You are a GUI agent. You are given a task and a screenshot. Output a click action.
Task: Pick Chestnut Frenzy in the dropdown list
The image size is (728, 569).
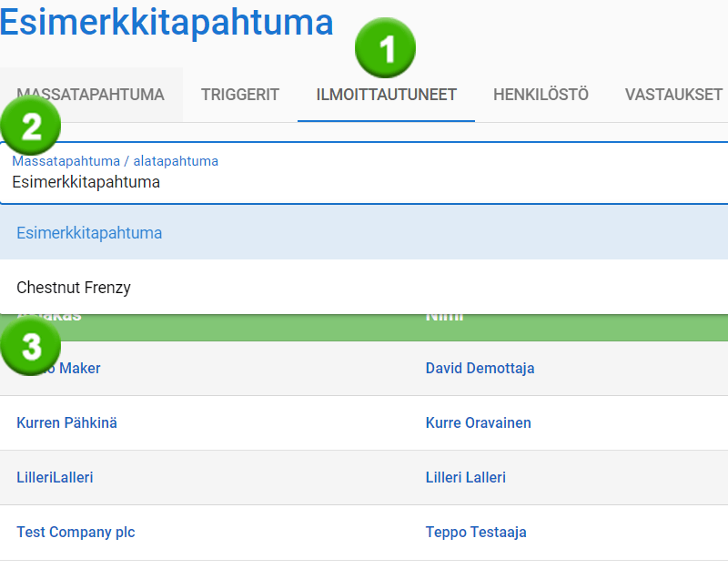coord(74,288)
